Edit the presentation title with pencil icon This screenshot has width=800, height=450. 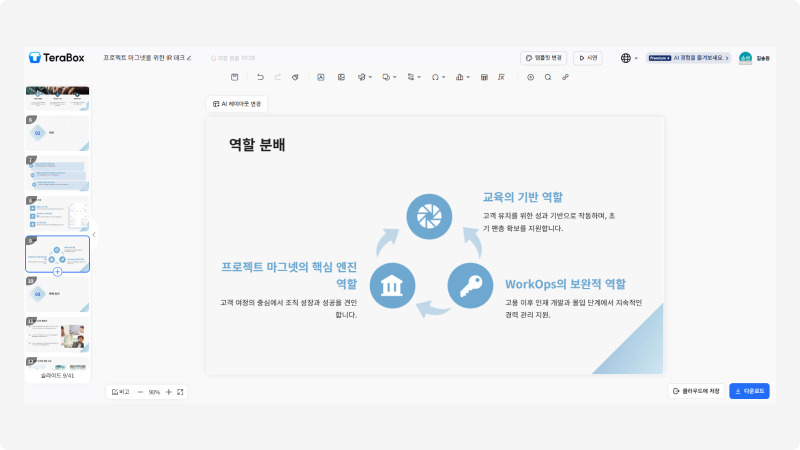tap(189, 58)
